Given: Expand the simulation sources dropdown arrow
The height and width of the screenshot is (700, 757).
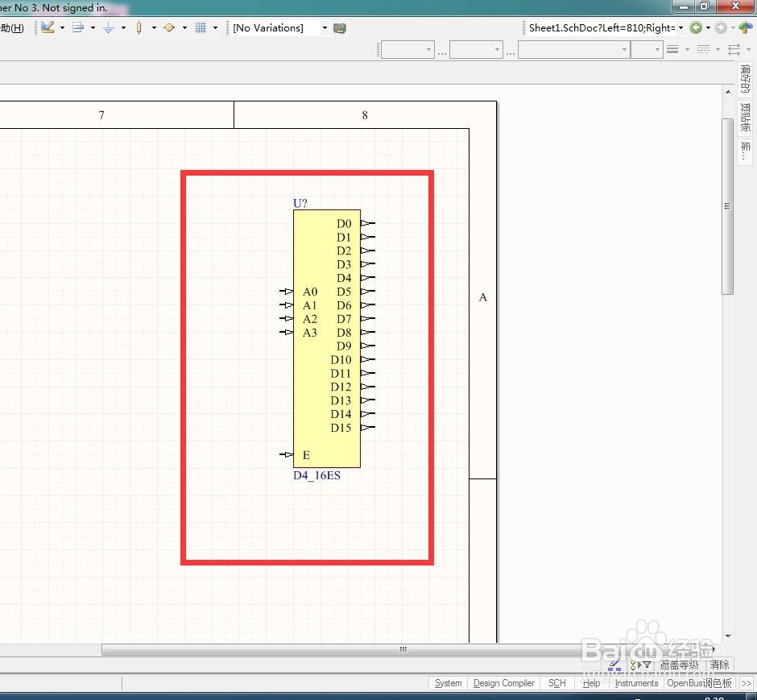Looking at the screenshot, I should 184,28.
